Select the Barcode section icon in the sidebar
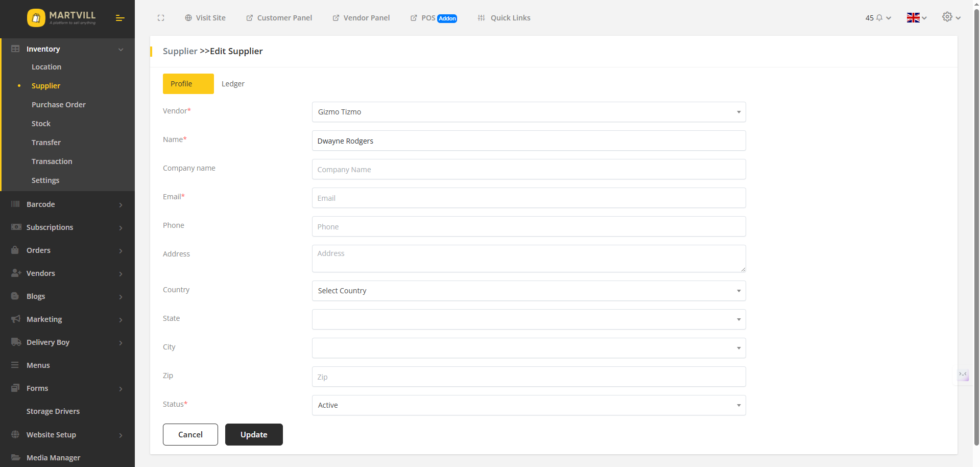The width and height of the screenshot is (980, 467). pyautogui.click(x=15, y=204)
